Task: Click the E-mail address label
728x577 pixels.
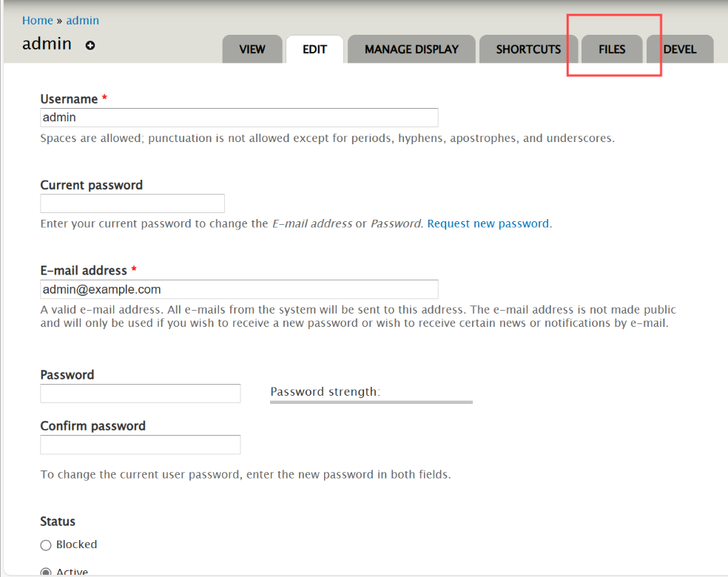Action: [84, 270]
